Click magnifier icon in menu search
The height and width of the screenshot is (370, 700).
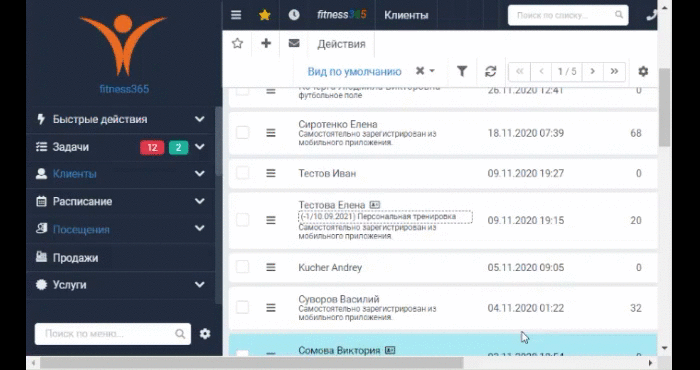point(180,334)
